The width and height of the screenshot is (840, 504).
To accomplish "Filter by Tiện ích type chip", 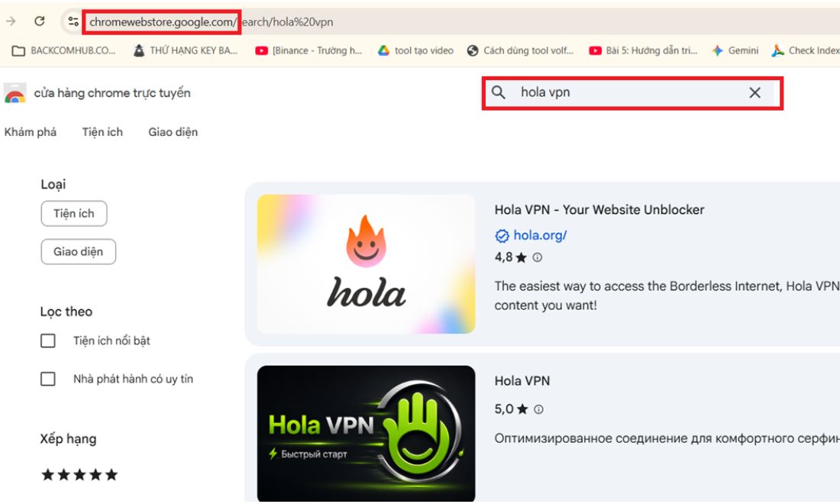I will click(74, 214).
